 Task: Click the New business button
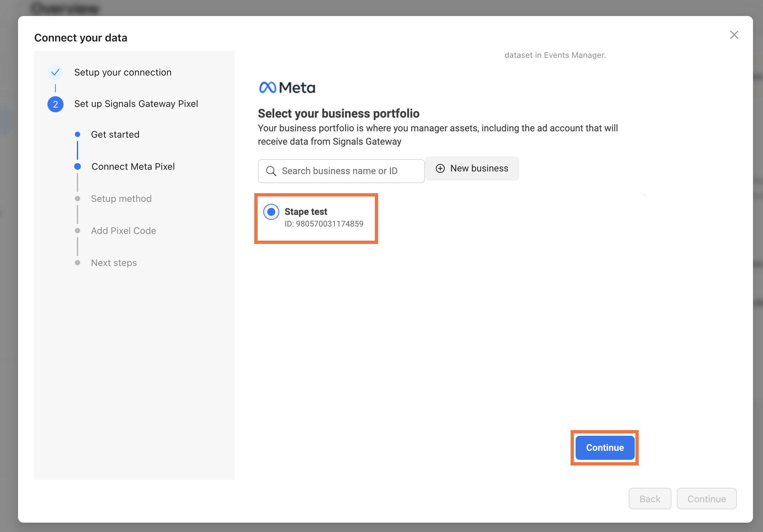point(472,168)
